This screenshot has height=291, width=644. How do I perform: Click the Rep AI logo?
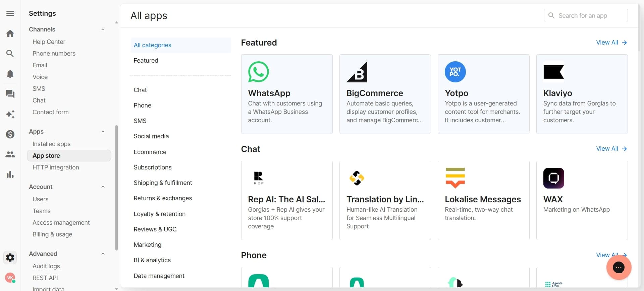point(258,178)
